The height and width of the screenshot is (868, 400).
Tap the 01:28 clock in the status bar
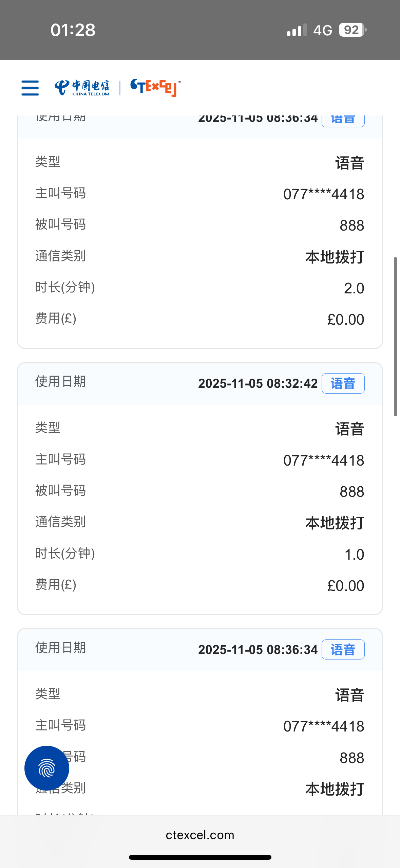click(x=73, y=30)
